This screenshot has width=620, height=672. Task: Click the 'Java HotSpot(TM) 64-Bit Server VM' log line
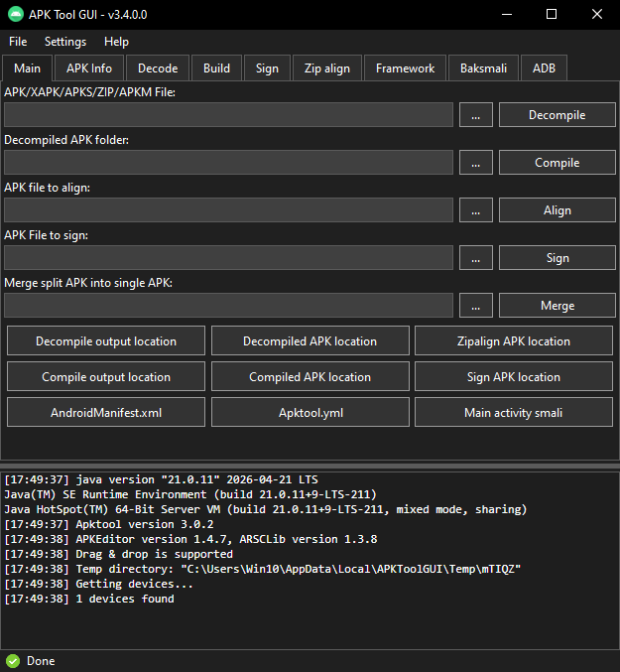[266, 509]
